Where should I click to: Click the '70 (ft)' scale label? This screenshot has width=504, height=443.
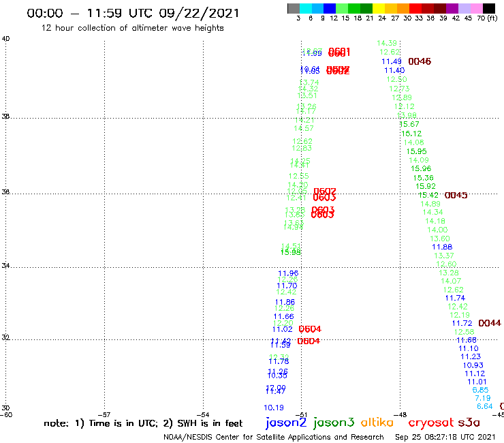point(487,18)
